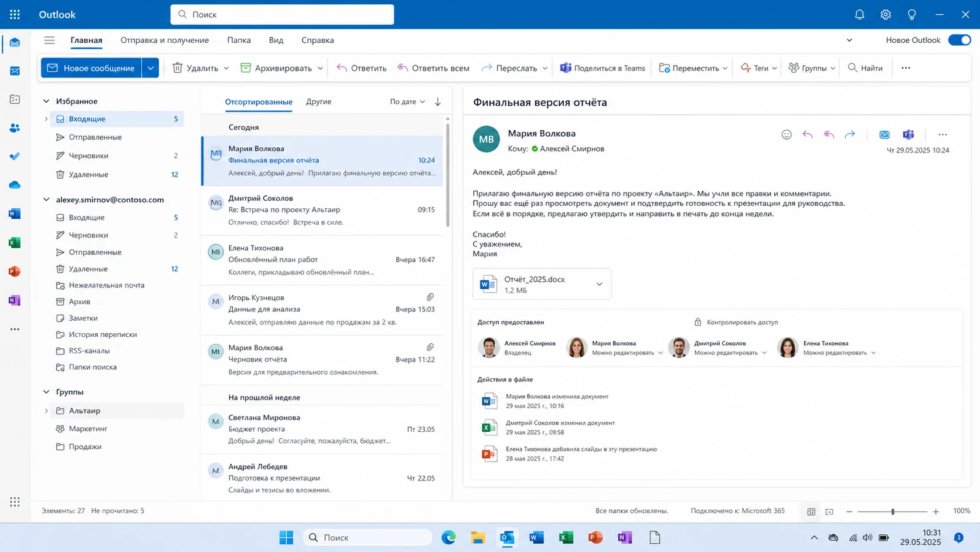Click the Reply all arrow icon in message header
980x552 pixels.
tap(829, 134)
